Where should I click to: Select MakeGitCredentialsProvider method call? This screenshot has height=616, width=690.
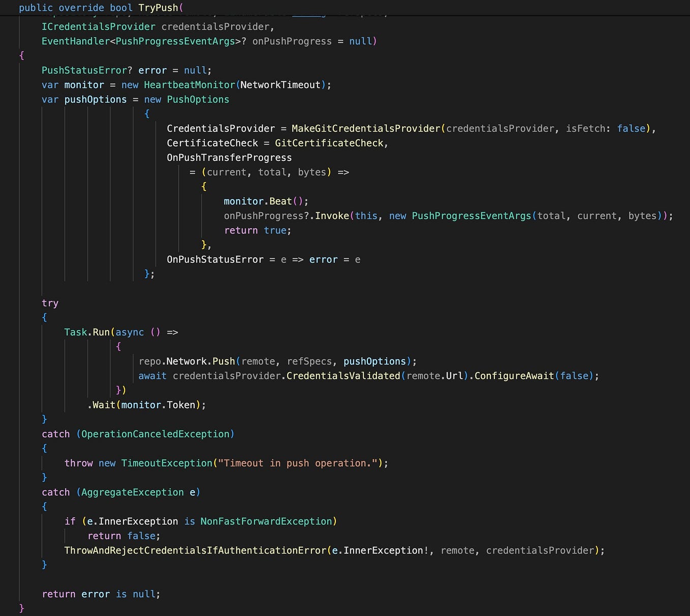click(x=366, y=128)
